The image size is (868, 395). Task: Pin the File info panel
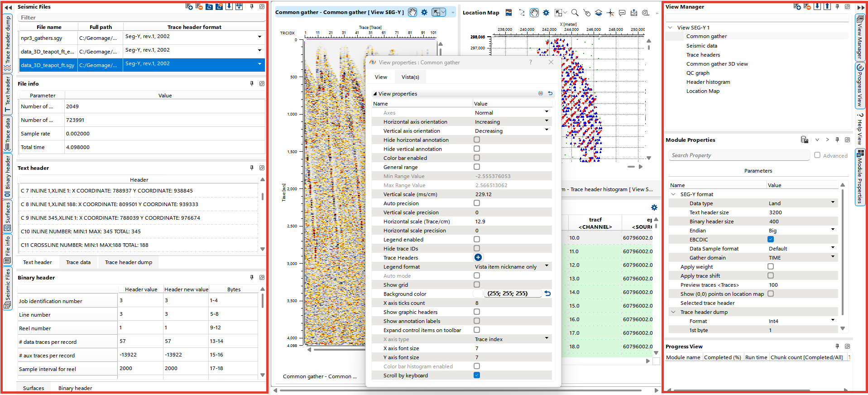(252, 83)
